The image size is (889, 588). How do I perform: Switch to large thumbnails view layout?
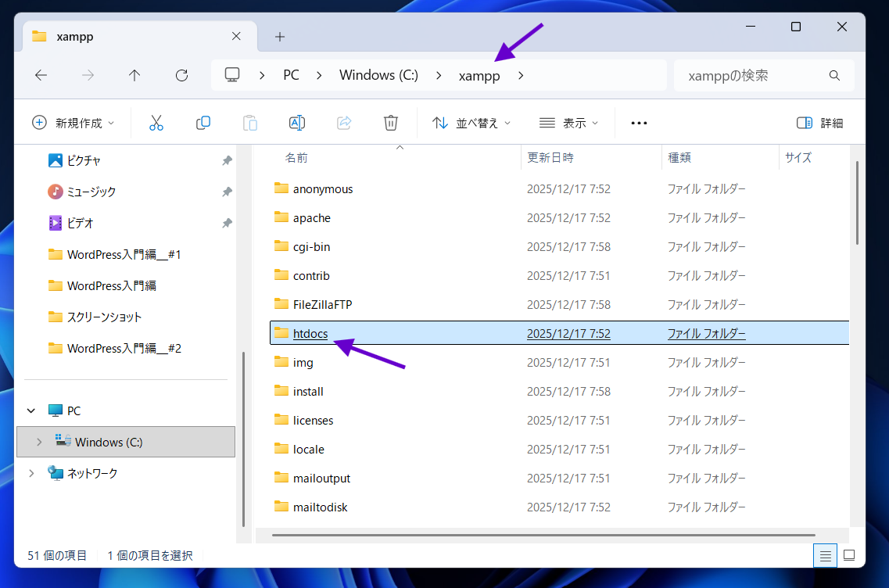point(849,555)
